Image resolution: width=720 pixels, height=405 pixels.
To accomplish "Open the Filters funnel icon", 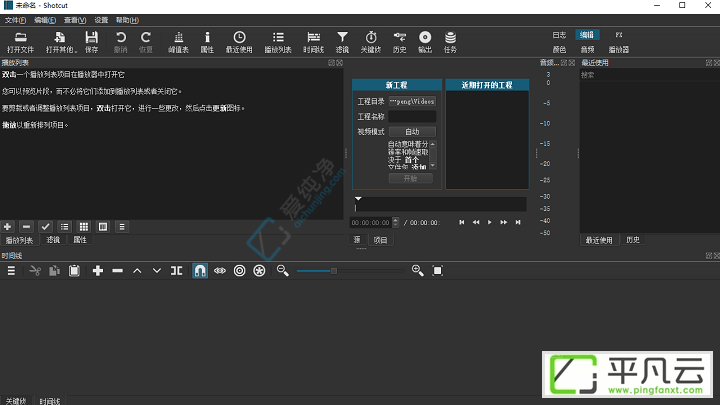I will coord(342,42).
